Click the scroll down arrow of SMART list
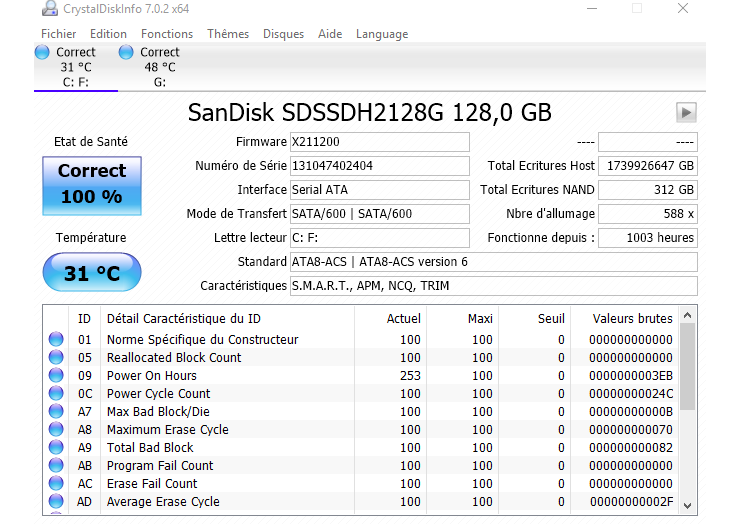Viewport: 740px width, 524px height. point(688,506)
